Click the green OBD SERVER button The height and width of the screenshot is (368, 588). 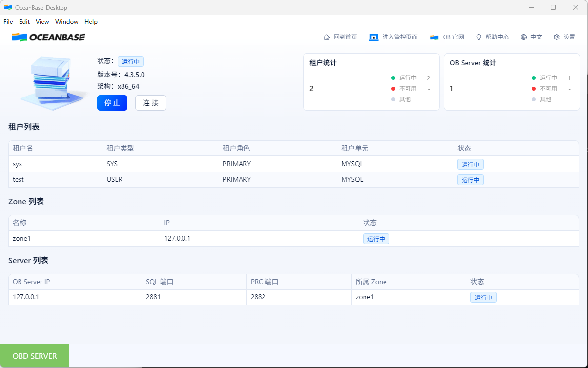click(35, 356)
